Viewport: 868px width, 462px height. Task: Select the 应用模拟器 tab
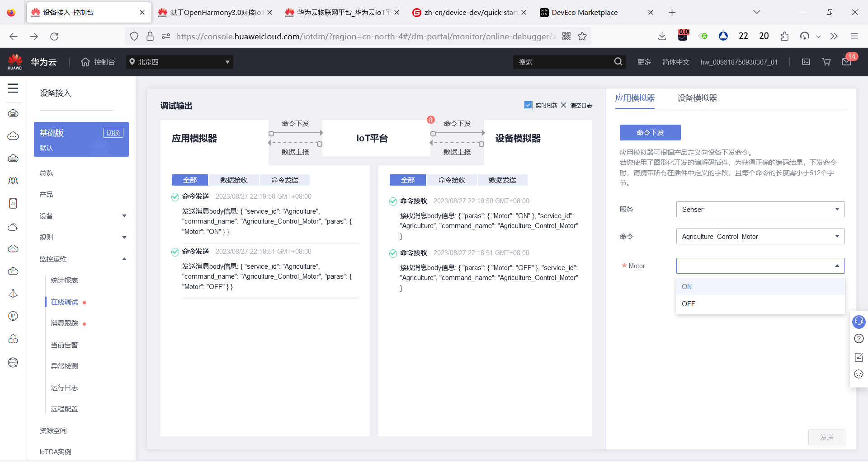(x=635, y=98)
